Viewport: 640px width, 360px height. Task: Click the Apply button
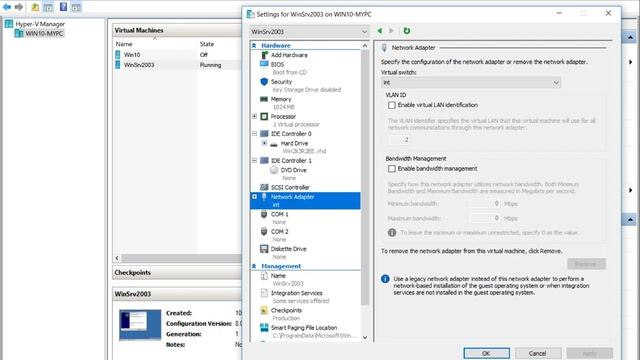point(589,353)
